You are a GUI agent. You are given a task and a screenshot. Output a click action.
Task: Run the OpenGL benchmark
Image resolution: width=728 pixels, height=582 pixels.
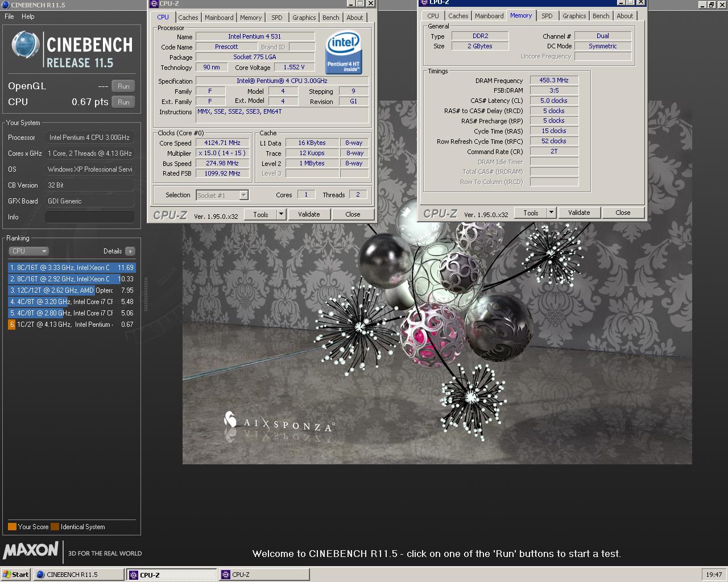click(x=123, y=86)
